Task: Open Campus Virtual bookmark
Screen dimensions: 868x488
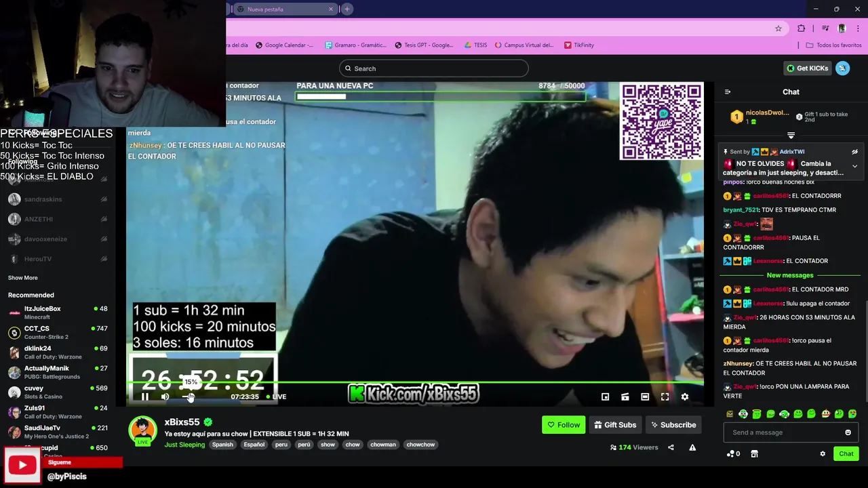Action: tap(524, 45)
